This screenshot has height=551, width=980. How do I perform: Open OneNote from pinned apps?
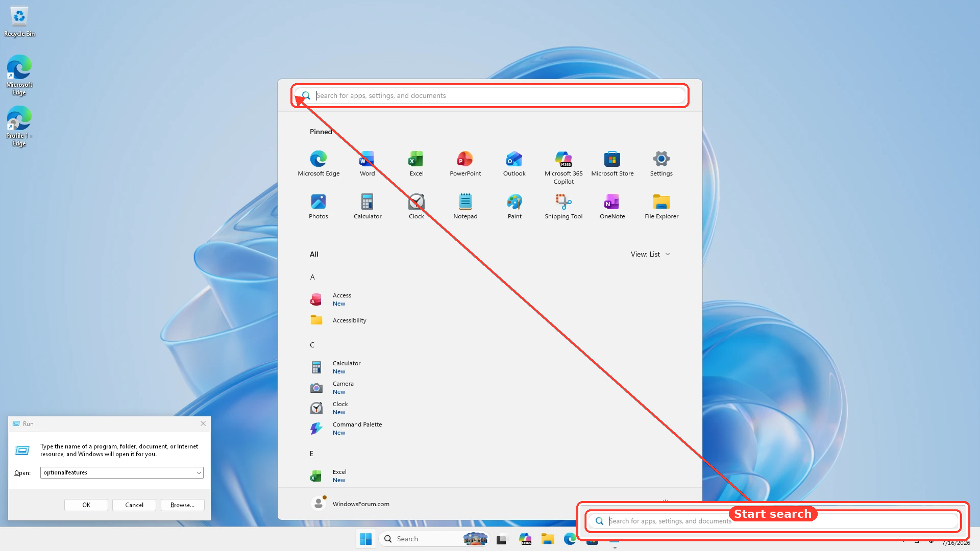[x=612, y=207]
